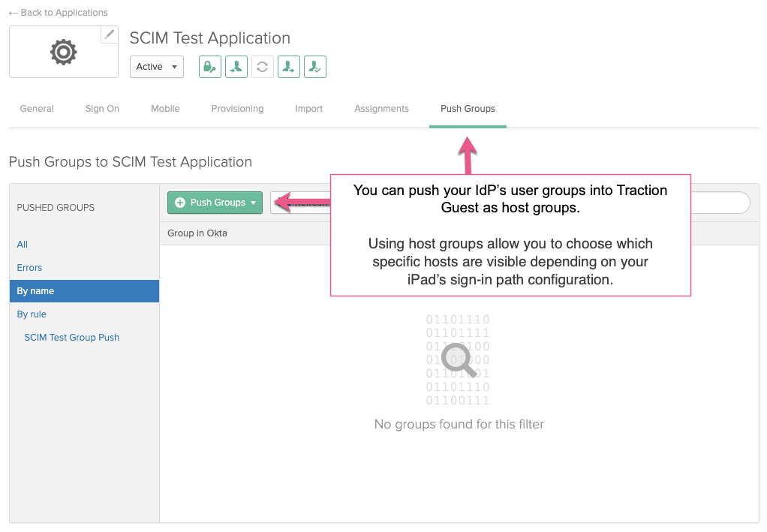The width and height of the screenshot is (767, 532).
Task: Switch to the Sign On tab
Action: [x=102, y=108]
